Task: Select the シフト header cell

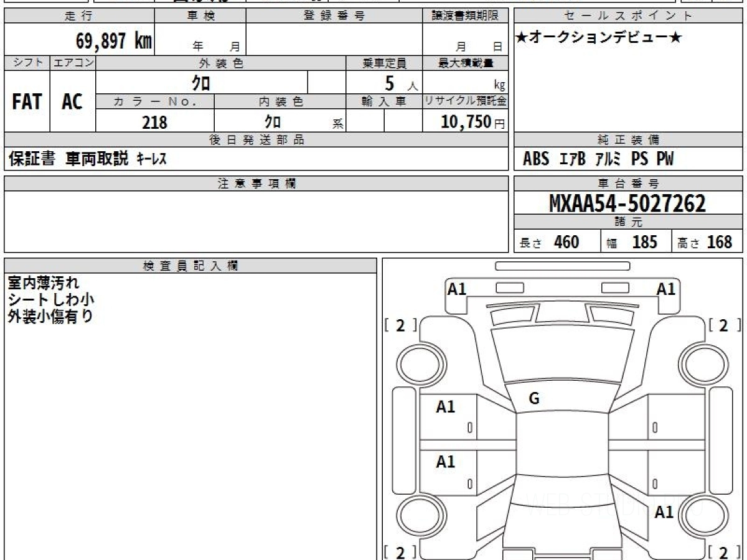Action: (x=27, y=63)
